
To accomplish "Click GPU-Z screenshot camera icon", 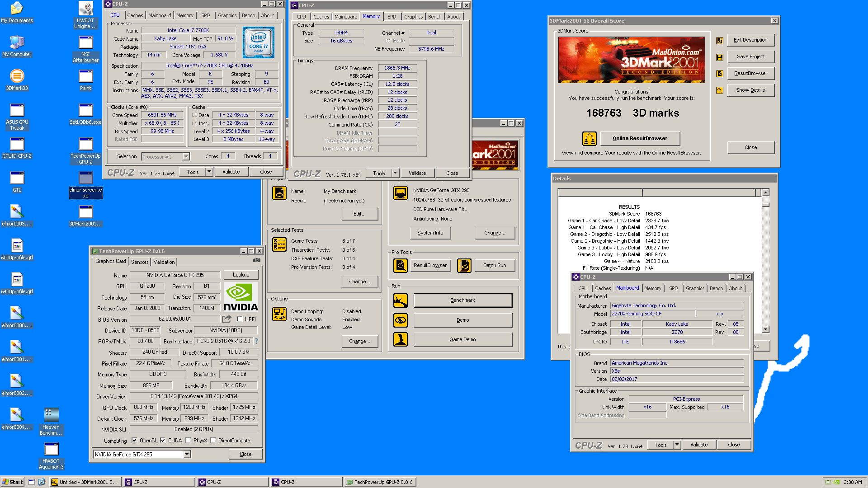I will pyautogui.click(x=256, y=260).
